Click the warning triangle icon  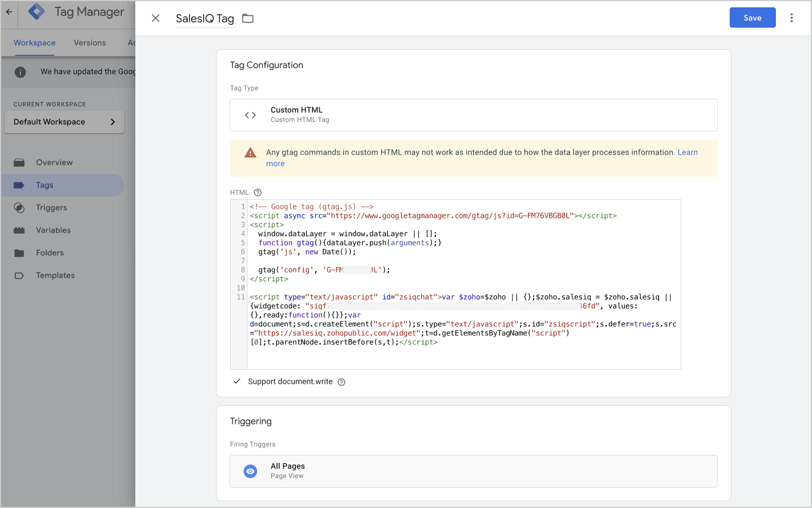[x=250, y=152]
